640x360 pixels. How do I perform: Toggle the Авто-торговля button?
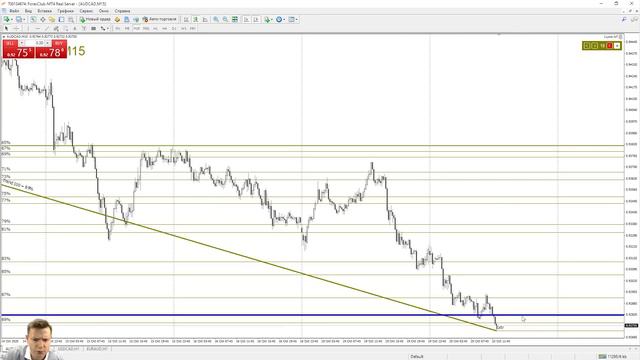[x=160, y=19]
